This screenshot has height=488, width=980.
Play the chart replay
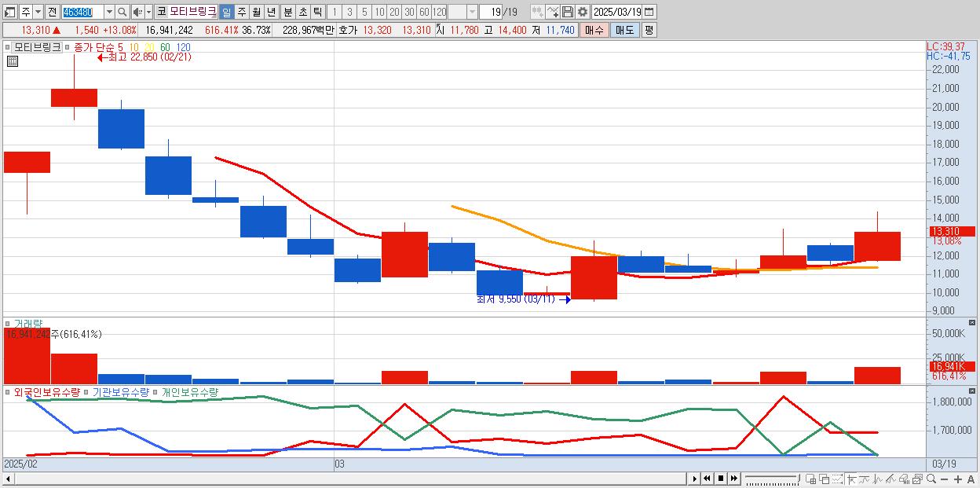(x=695, y=479)
